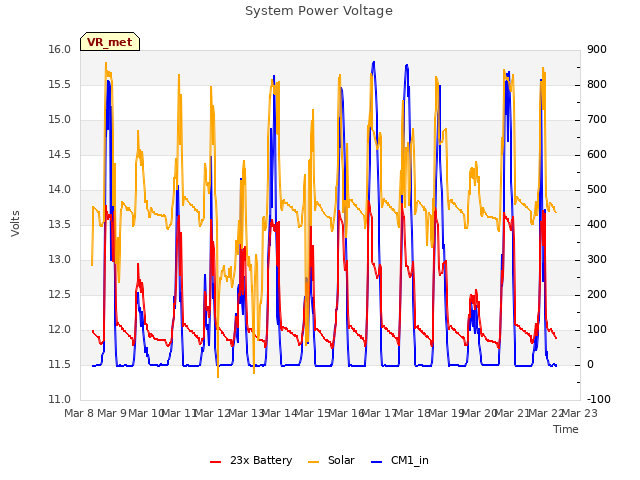Click the 13.5 left axis tick label
The width and height of the screenshot is (640, 480).
point(60,224)
